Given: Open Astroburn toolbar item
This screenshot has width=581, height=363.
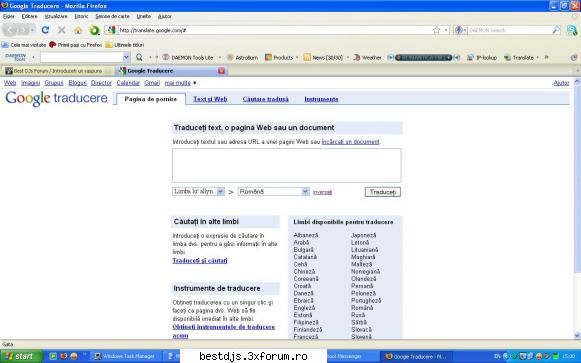Looking at the screenshot, I should click(242, 57).
